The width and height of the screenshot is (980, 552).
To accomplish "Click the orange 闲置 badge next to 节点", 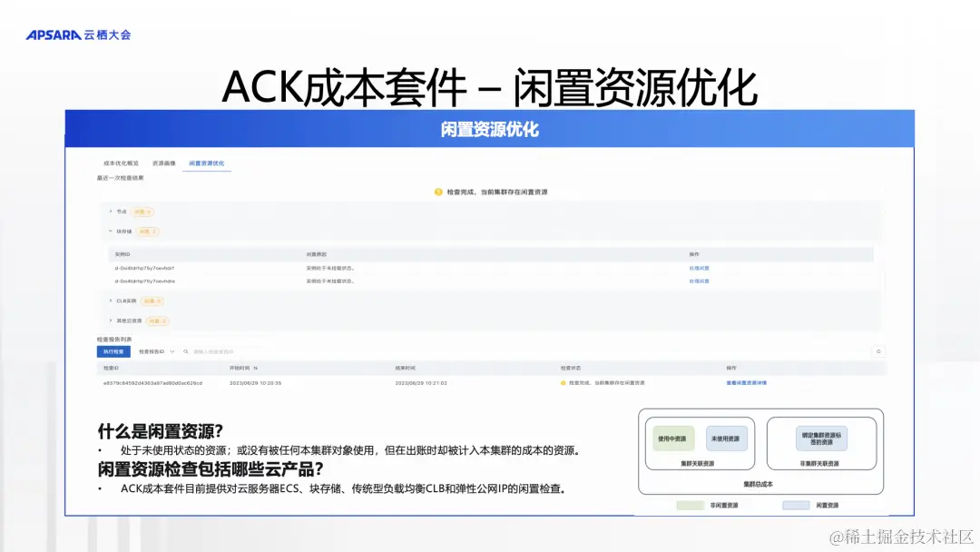I will (142, 212).
